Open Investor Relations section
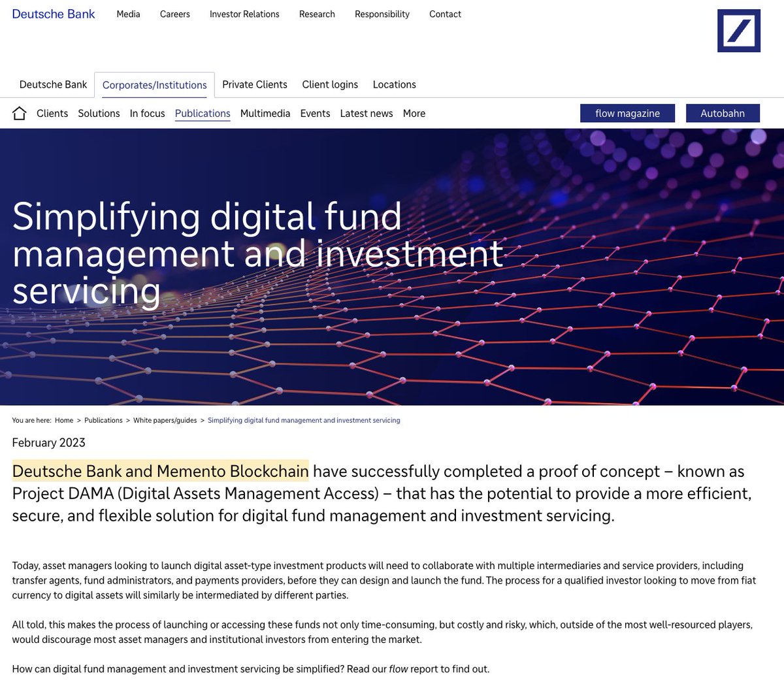 244,14
